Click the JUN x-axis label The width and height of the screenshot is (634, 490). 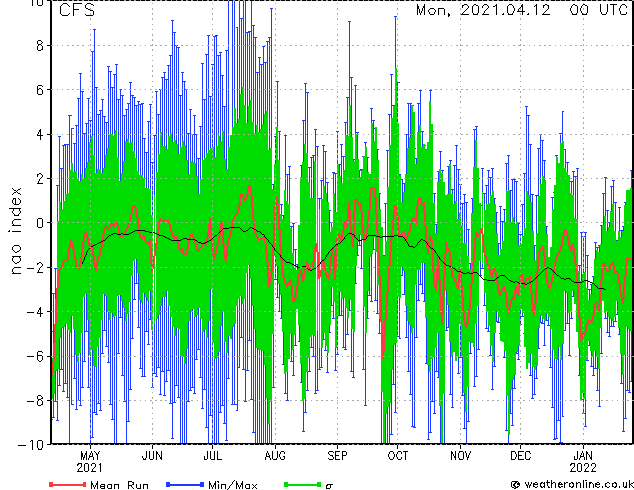click(x=152, y=456)
